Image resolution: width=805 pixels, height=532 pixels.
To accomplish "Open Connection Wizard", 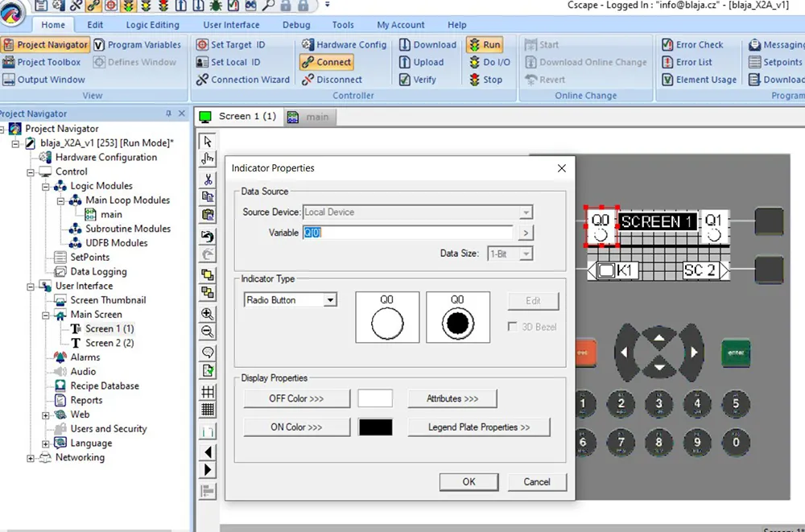I will pyautogui.click(x=243, y=80).
